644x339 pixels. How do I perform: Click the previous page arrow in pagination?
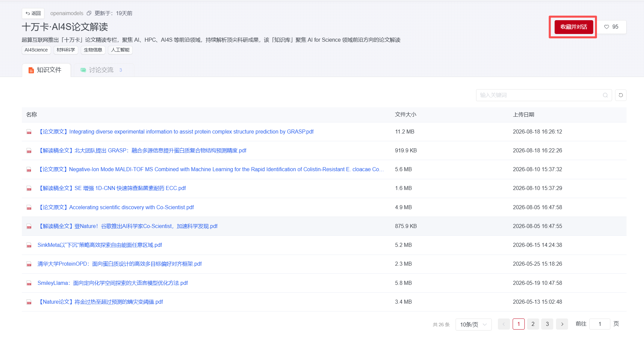(x=504, y=324)
